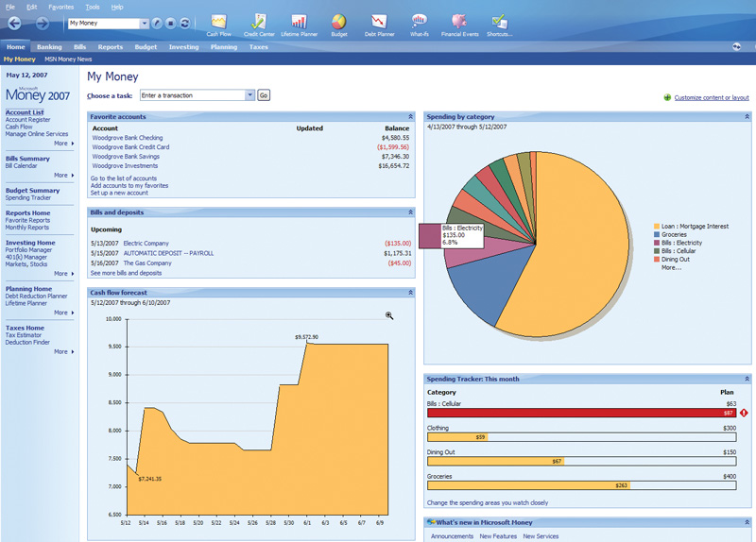
Task: Expand More under Bills Summary
Action: (63, 175)
